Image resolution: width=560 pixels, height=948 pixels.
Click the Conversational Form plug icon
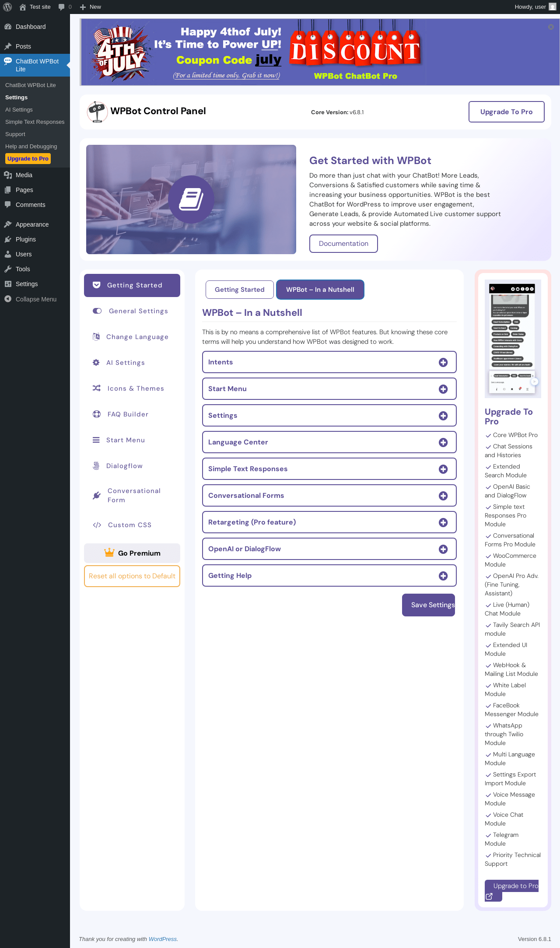point(97,495)
